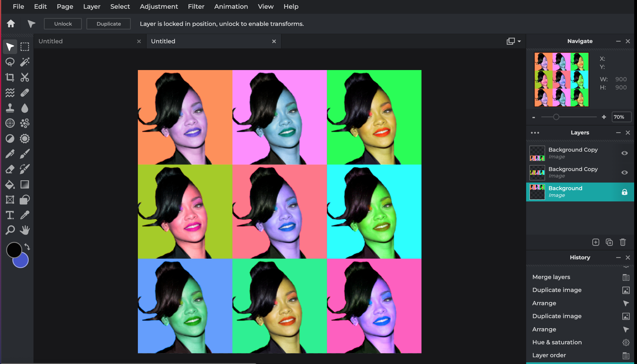Image resolution: width=637 pixels, height=364 pixels.
Task: Select the Eraser tool
Action: [10, 169]
